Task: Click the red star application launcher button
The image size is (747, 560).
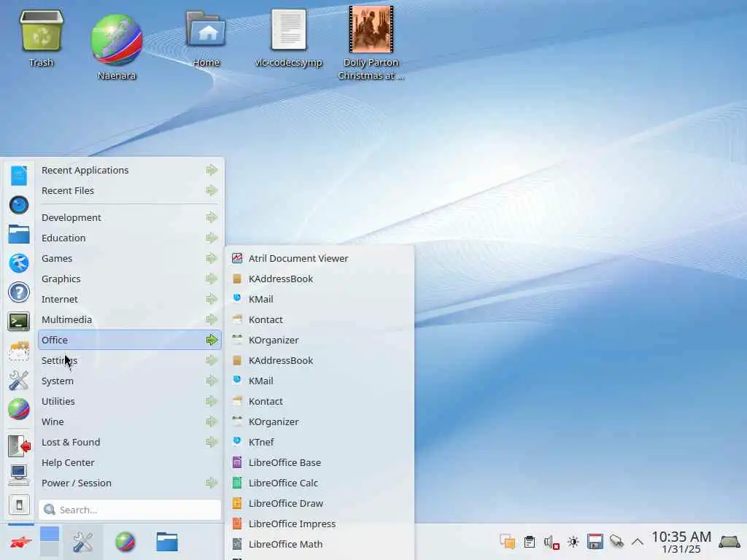Action: (x=20, y=542)
